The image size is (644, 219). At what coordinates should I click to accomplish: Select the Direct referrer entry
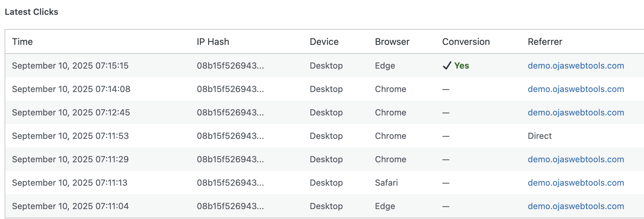point(540,136)
